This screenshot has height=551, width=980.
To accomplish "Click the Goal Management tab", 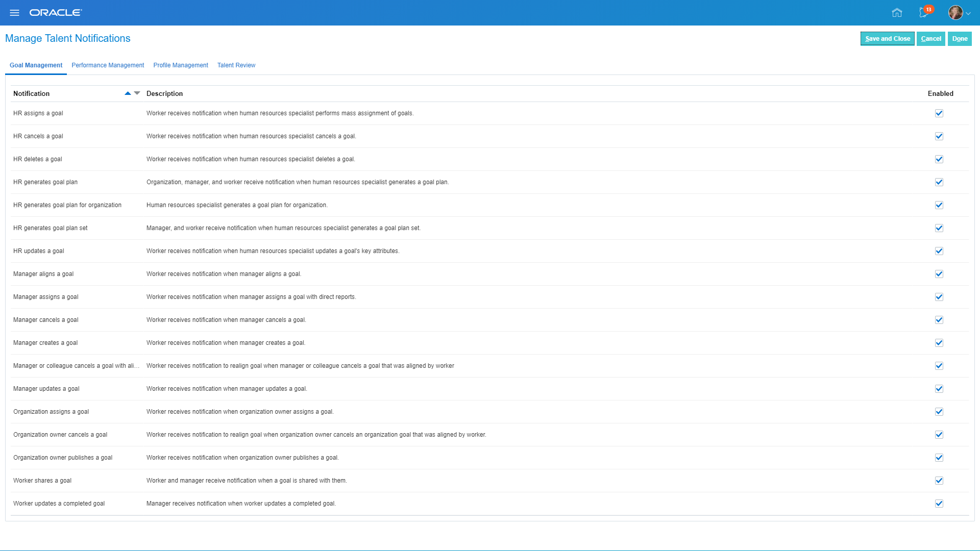I will 36,65.
